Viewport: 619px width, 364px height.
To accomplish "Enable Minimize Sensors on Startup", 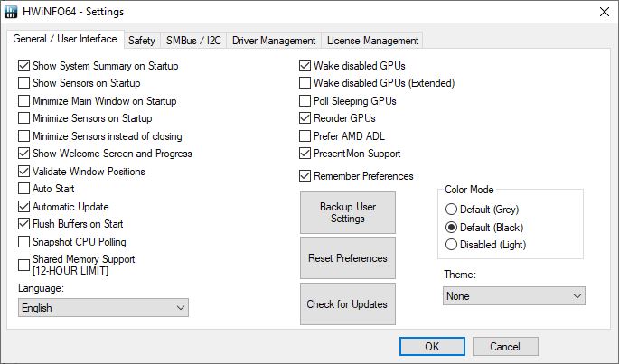I will pos(24,118).
